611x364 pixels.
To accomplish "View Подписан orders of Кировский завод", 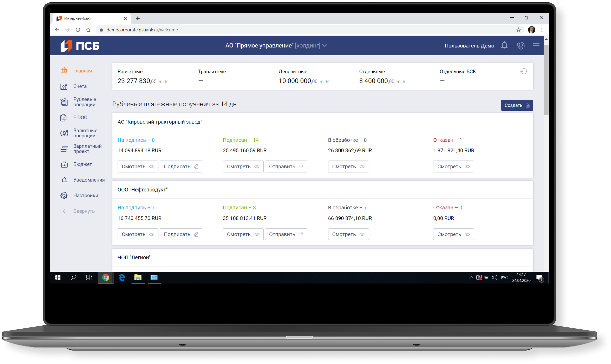I will [243, 167].
